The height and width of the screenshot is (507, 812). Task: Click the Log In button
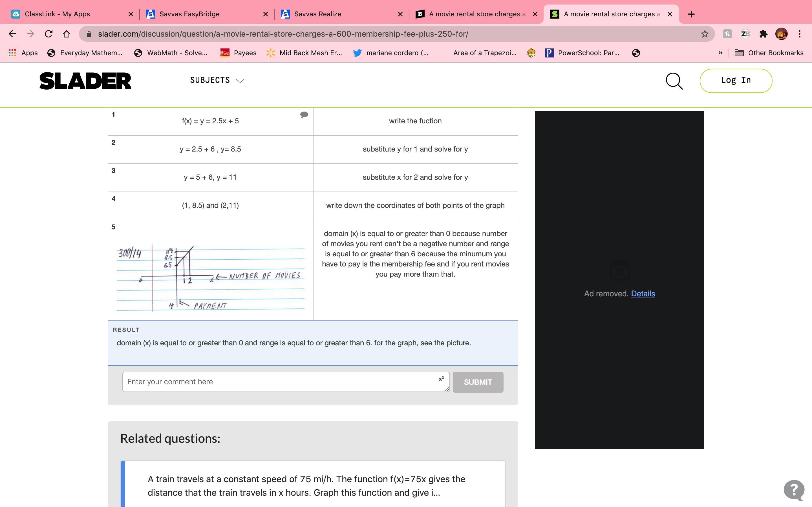point(736,81)
